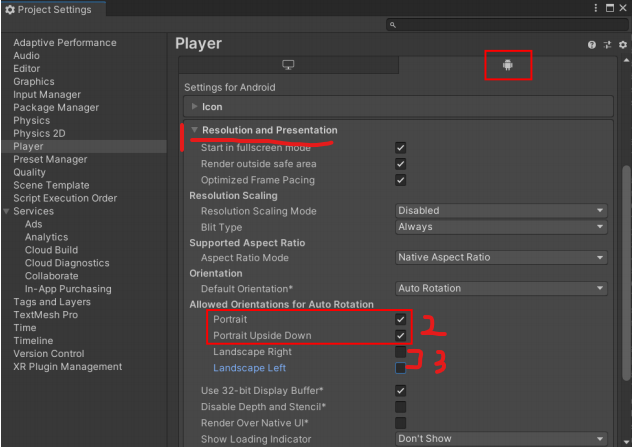
Task: Collapse the Resolution and Presentation section
Action: [194, 130]
